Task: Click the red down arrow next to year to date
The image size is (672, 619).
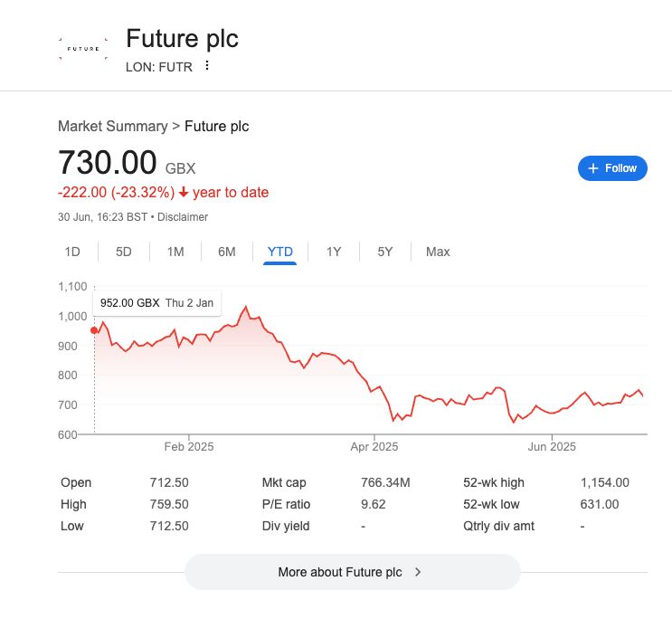Action: tap(184, 192)
